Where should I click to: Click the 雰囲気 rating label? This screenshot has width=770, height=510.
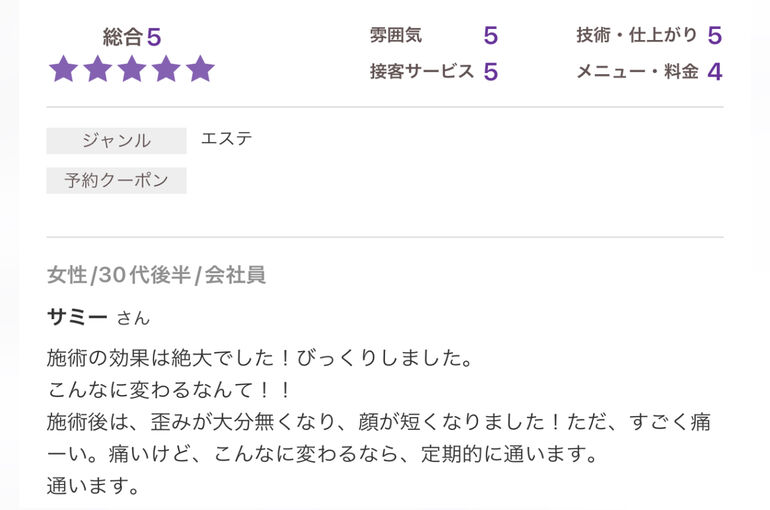tap(396, 35)
